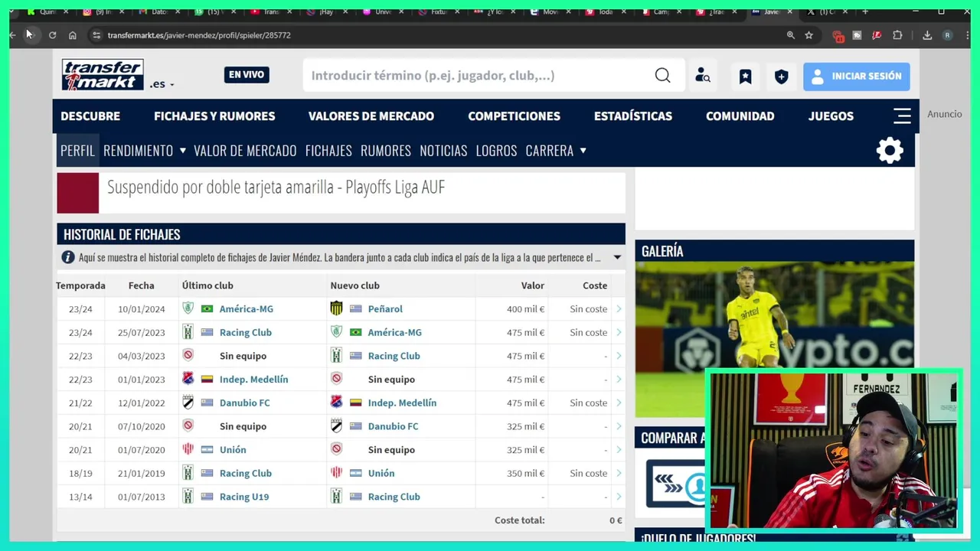Open transfer details arrow for the 21/01/2019 row
Viewport: 980px width, 551px height.
(x=619, y=473)
